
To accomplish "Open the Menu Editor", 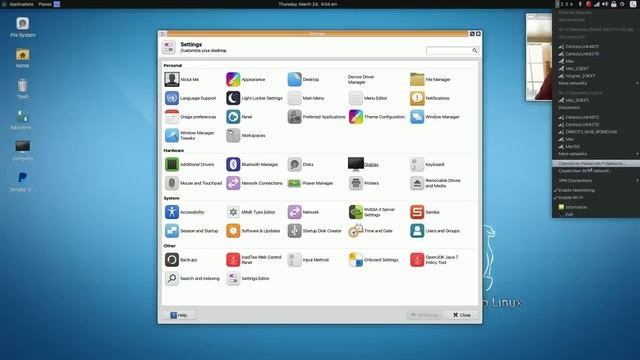I will click(368, 98).
